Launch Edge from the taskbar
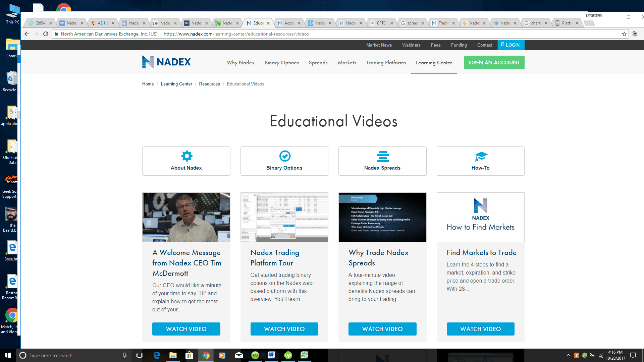644x362 pixels. click(157, 355)
